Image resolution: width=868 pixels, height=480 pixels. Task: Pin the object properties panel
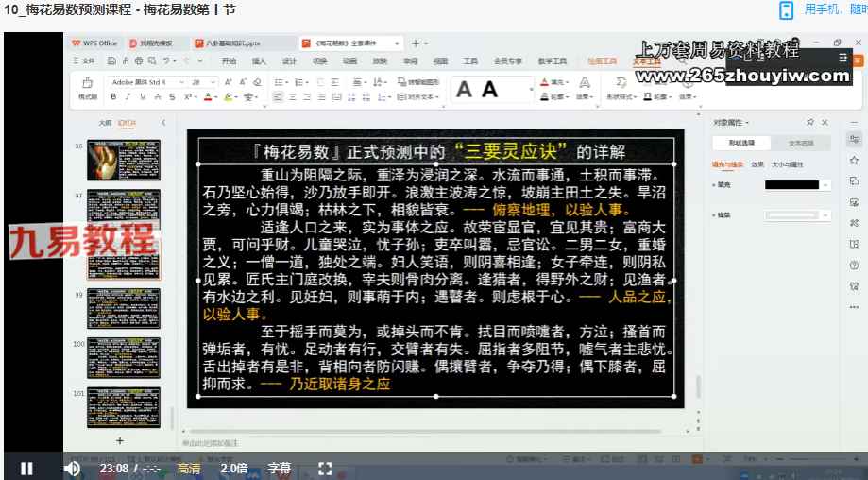810,123
